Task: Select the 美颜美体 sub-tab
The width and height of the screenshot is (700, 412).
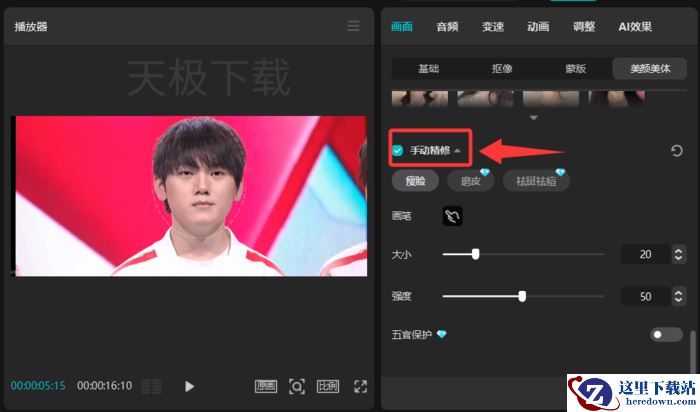Action: (650, 69)
